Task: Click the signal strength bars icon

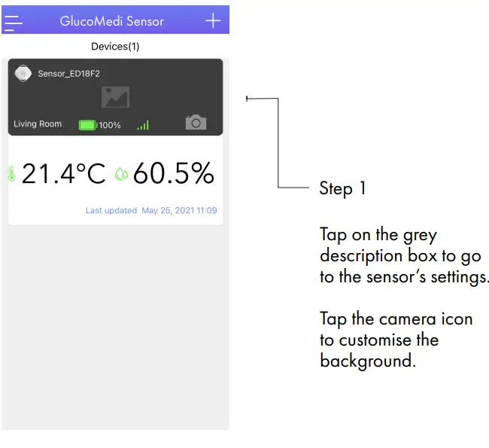Action: pos(143,125)
